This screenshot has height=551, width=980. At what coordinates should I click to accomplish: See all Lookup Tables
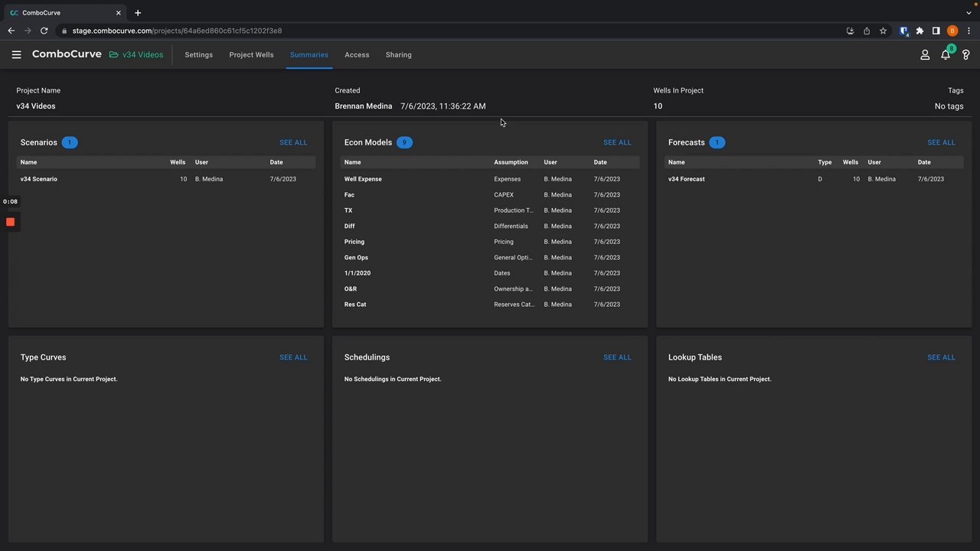pyautogui.click(x=941, y=357)
